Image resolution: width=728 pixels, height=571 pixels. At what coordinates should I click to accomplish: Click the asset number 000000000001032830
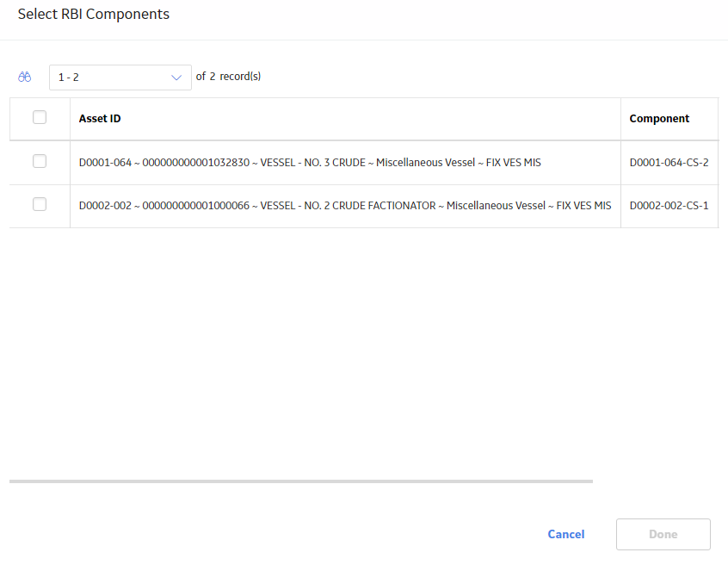pyautogui.click(x=196, y=163)
